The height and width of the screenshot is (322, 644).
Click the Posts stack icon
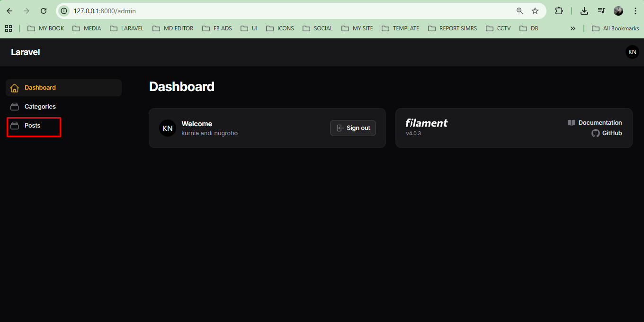coord(15,126)
